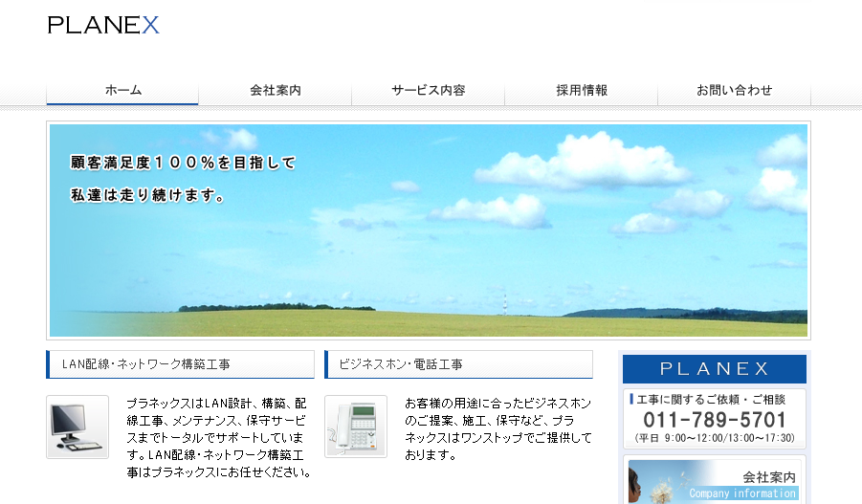Click the blue sky hero banner image
Image resolution: width=862 pixels, height=504 pixels.
point(429,230)
